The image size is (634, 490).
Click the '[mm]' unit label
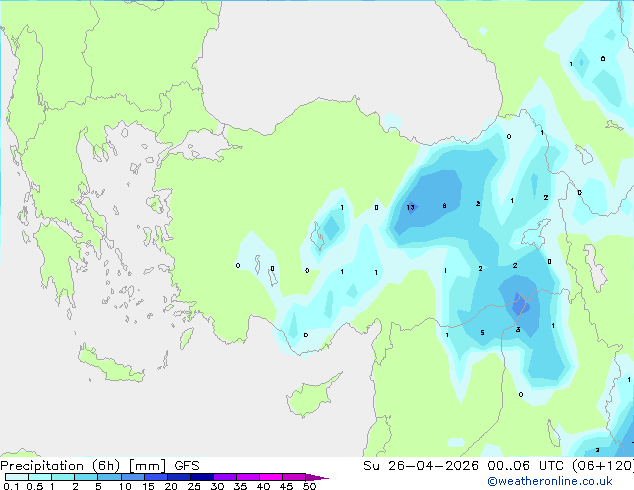coord(147,466)
